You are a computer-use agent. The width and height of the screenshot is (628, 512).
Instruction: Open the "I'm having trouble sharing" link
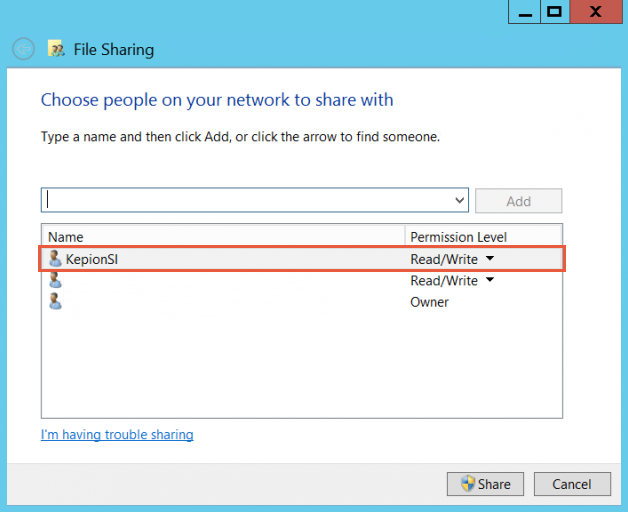117,435
